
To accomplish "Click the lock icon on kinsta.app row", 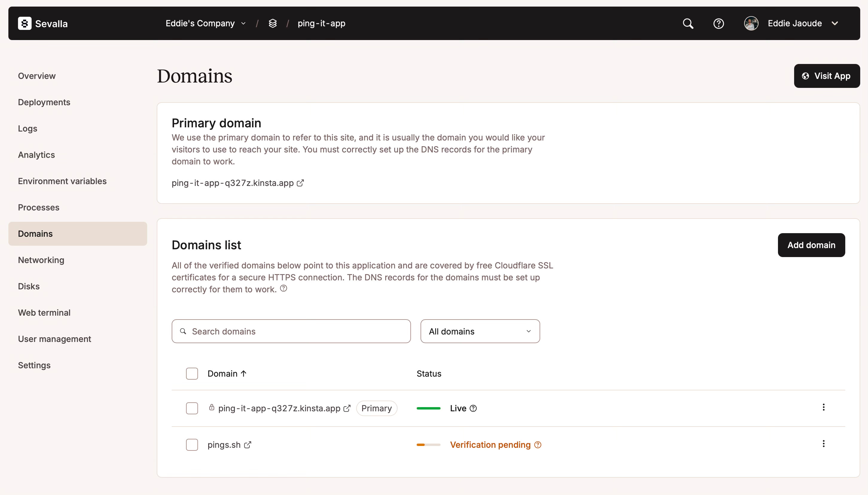I will pyautogui.click(x=211, y=407).
